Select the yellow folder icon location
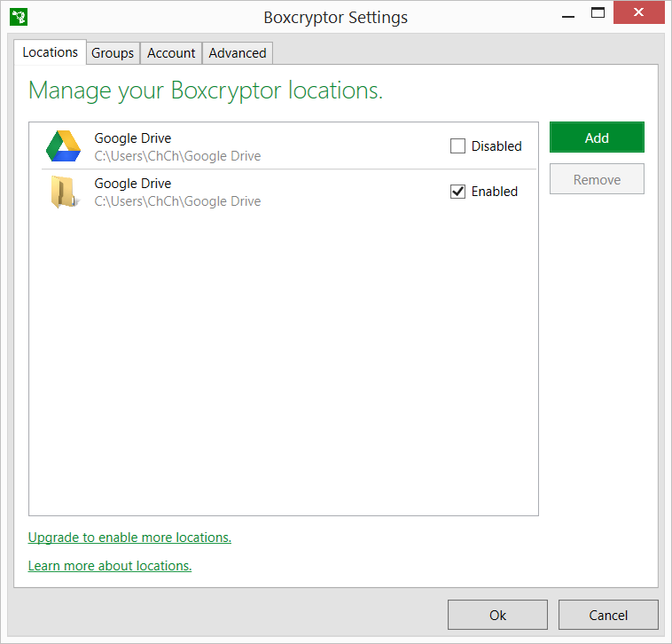This screenshot has width=672, height=644. pos(65,192)
